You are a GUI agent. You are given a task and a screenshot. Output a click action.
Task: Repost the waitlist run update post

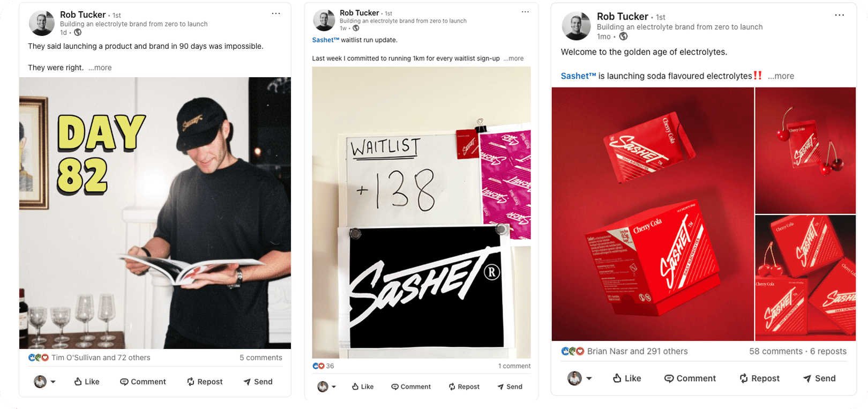(464, 386)
